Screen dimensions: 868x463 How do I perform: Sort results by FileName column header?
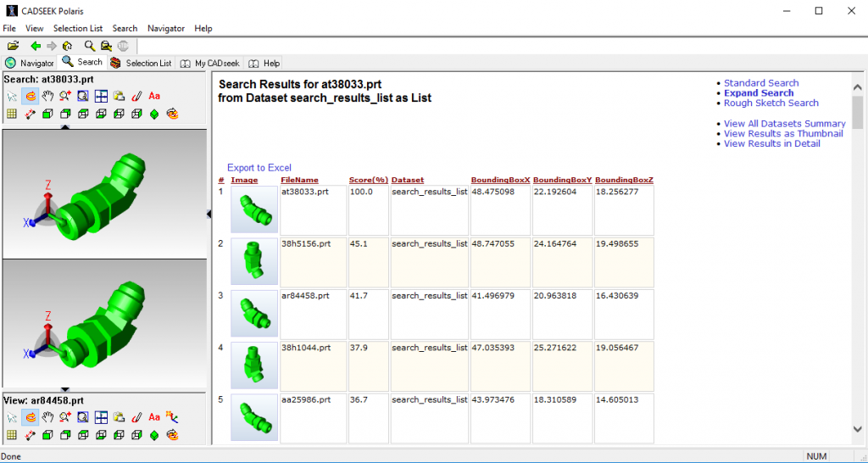[x=299, y=180]
